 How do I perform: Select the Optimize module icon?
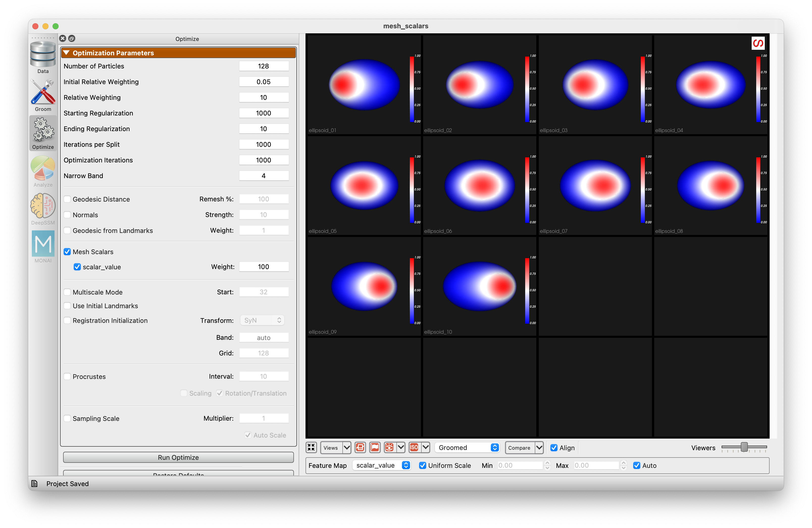click(x=43, y=133)
